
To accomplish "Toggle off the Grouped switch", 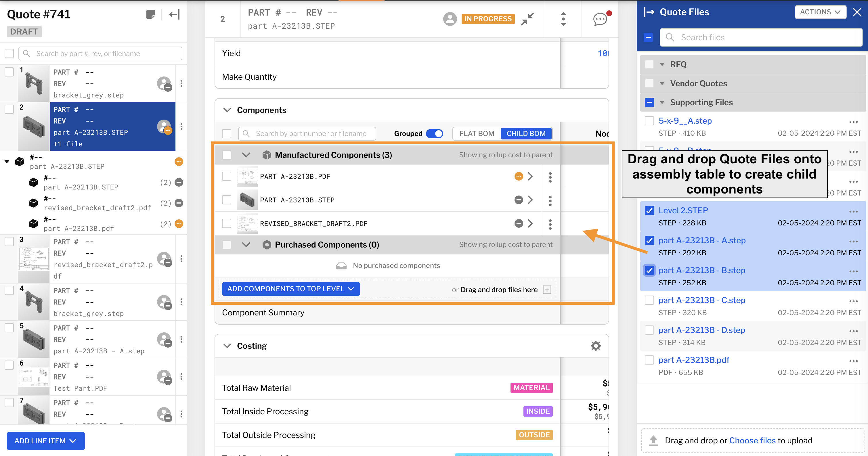I will pyautogui.click(x=435, y=133).
